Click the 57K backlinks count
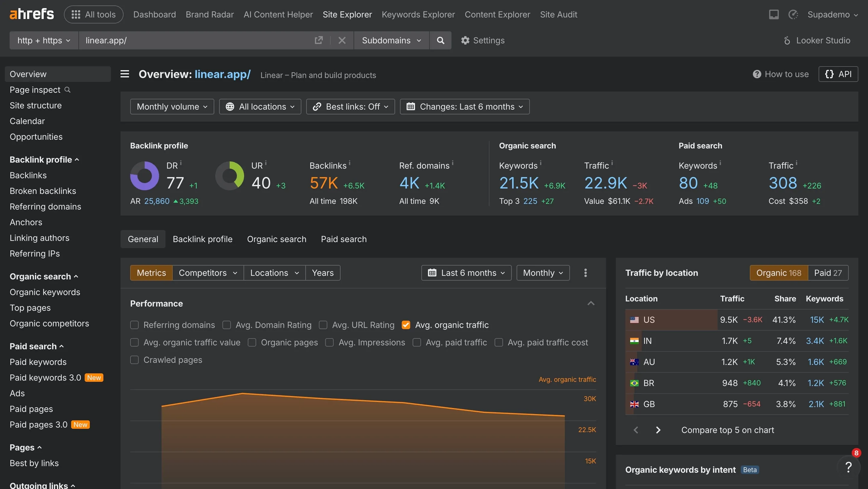 coord(324,183)
